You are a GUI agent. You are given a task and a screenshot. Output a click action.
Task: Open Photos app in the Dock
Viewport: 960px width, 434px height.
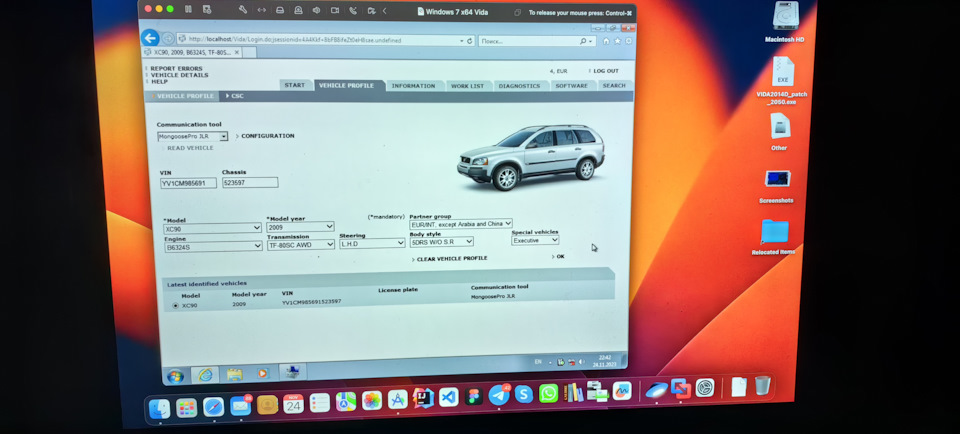coord(372,401)
